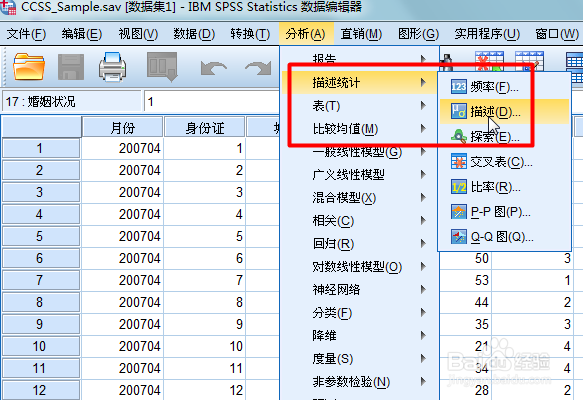Select the 月份 column header
583x400 pixels.
pos(122,128)
